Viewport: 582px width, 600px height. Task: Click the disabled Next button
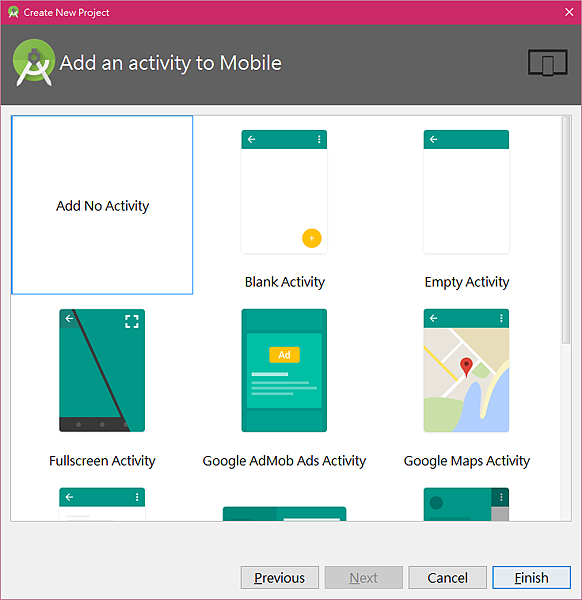[x=364, y=577]
